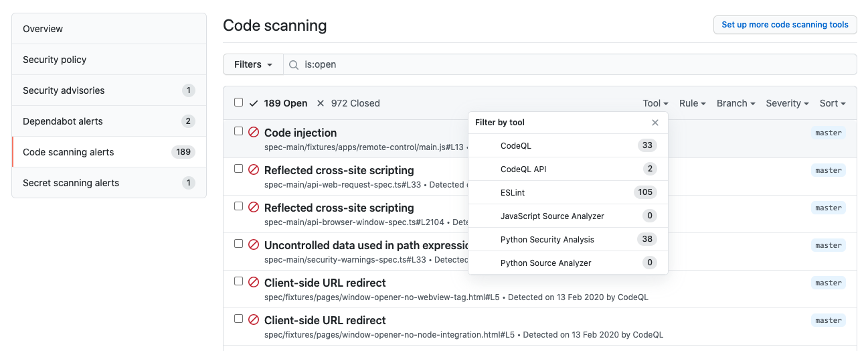The width and height of the screenshot is (868, 351).
Task: Open Reflected cross-site scripting in api-browser-window-spec
Action: pyautogui.click(x=339, y=208)
